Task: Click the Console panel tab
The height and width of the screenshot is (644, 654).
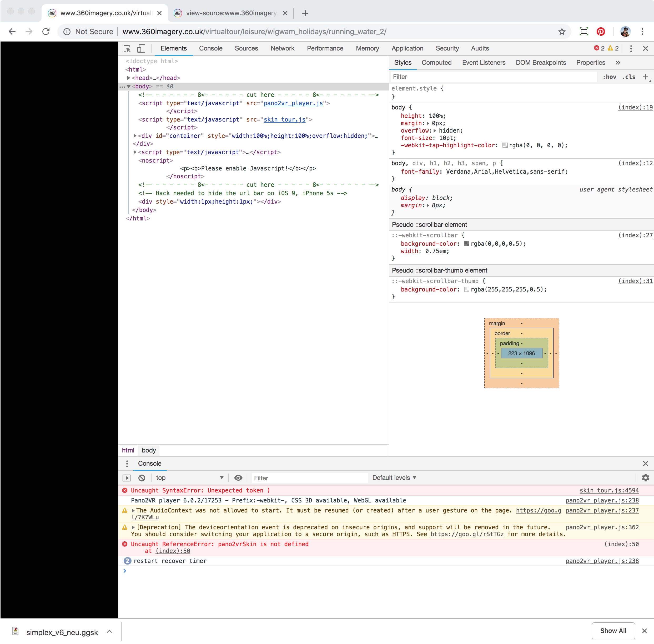Action: pyautogui.click(x=210, y=48)
